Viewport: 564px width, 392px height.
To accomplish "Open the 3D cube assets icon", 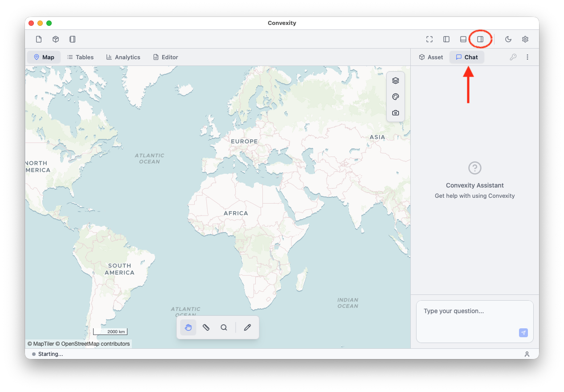I will pyautogui.click(x=56, y=39).
